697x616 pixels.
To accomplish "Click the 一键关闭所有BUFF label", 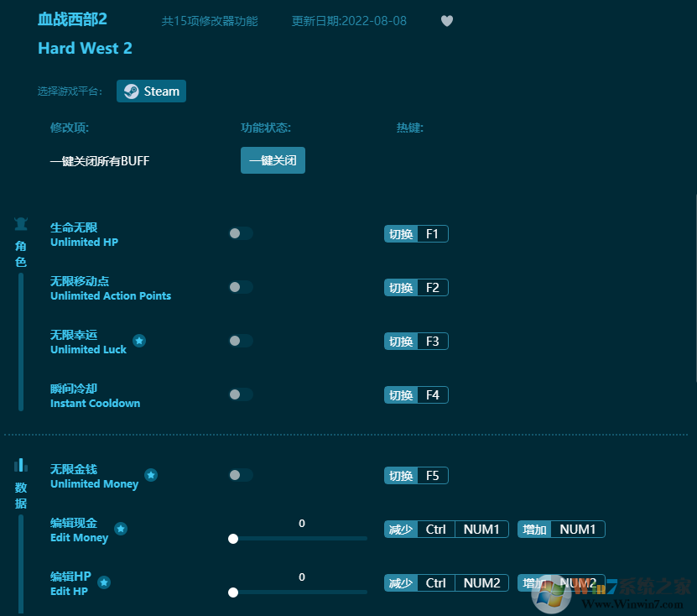I will coord(100,161).
